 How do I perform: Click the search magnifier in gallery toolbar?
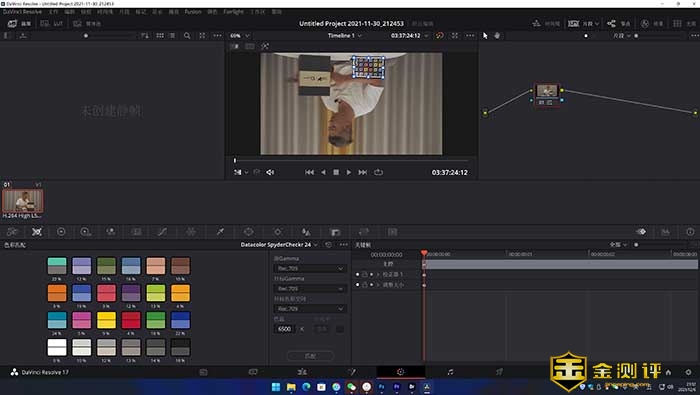187,36
